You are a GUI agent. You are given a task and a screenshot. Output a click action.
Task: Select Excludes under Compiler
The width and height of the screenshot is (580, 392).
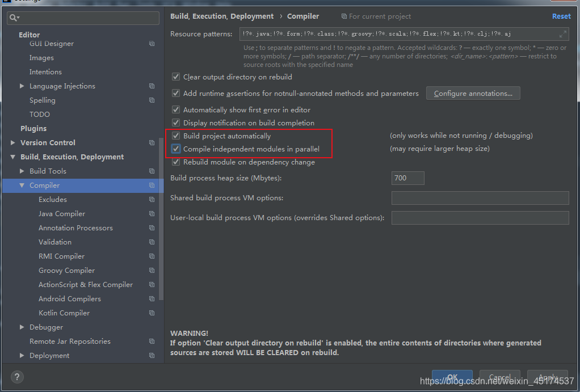(x=53, y=200)
